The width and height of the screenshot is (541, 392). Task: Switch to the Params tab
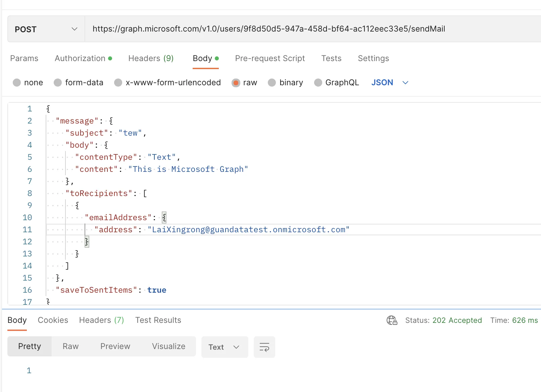24,58
